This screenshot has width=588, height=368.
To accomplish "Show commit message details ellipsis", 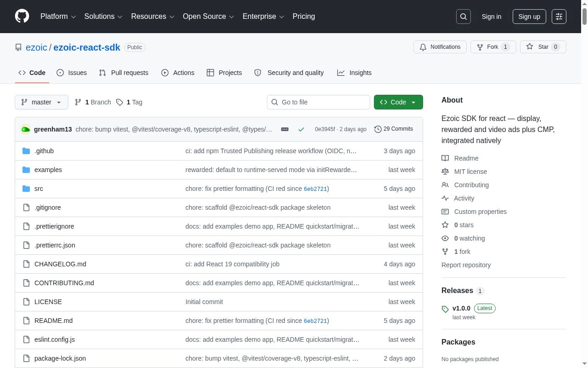I will (285, 129).
